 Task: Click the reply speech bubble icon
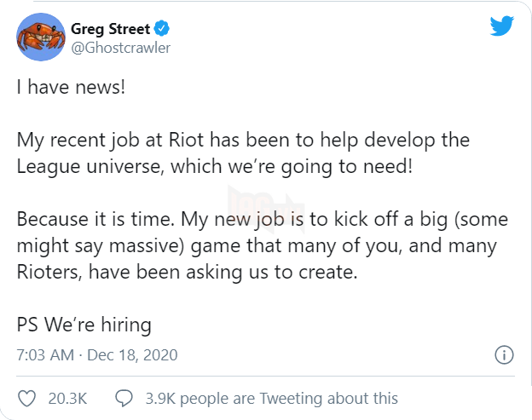[x=124, y=398]
